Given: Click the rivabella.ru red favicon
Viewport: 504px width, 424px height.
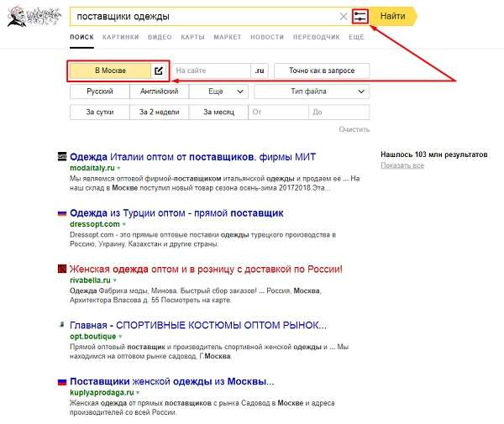Looking at the screenshot, I should pos(61,269).
